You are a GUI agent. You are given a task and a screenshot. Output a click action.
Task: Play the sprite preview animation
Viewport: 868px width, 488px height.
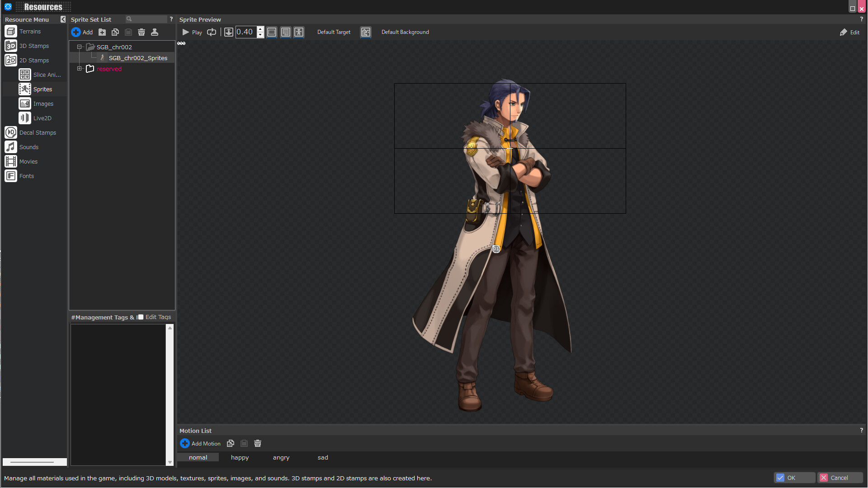pos(192,32)
